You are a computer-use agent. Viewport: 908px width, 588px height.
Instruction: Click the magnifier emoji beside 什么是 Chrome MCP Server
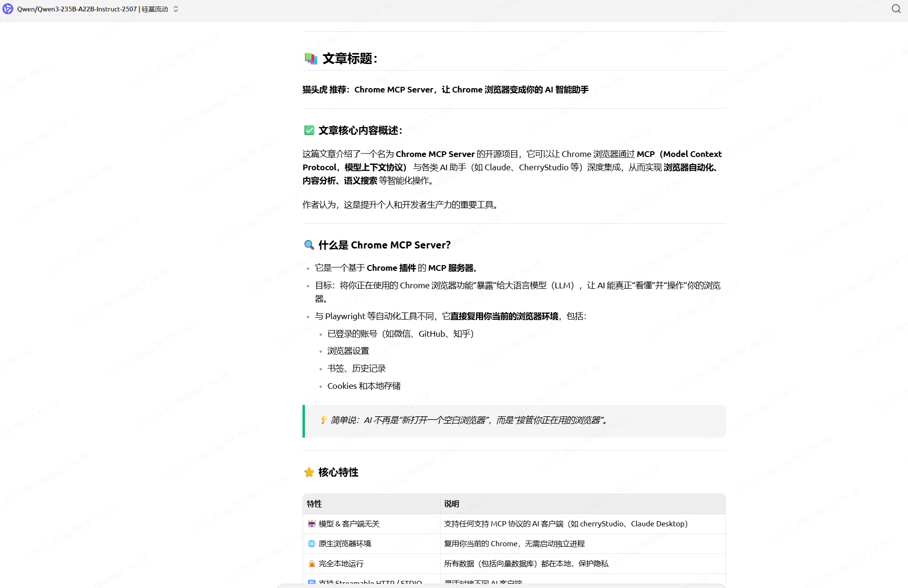coord(309,245)
